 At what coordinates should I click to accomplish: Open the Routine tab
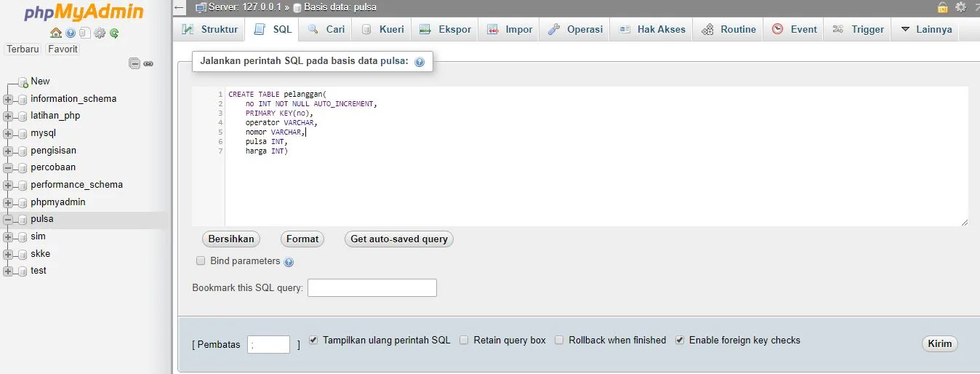729,30
